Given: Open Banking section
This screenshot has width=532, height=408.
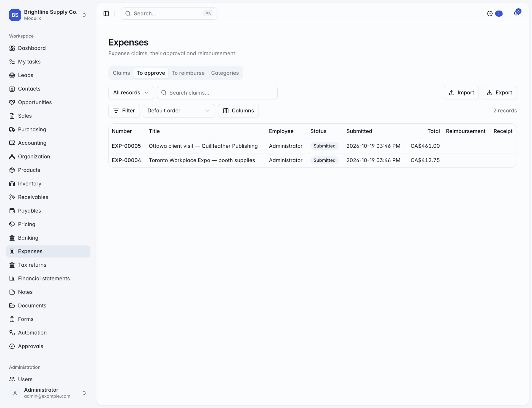Looking at the screenshot, I should [48, 238].
